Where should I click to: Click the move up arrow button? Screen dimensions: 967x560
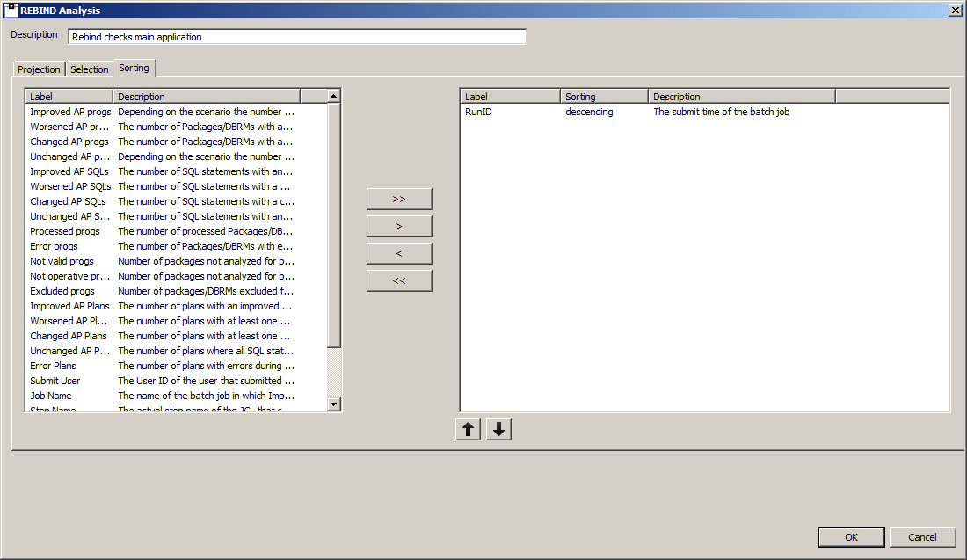click(x=468, y=429)
